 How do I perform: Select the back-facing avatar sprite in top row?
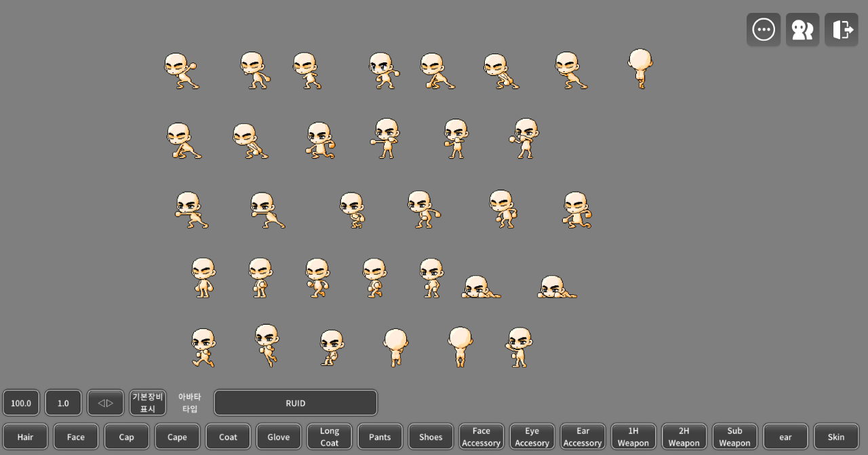click(x=640, y=68)
